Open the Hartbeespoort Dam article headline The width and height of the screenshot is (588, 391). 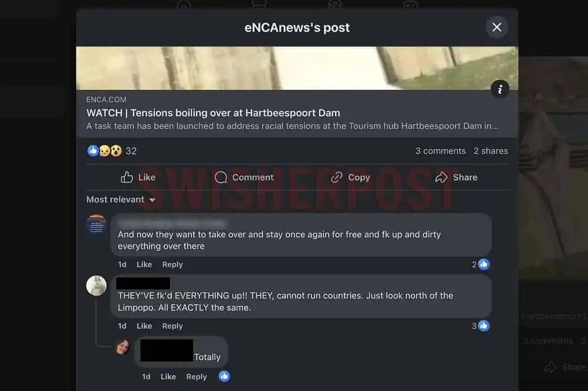213,113
